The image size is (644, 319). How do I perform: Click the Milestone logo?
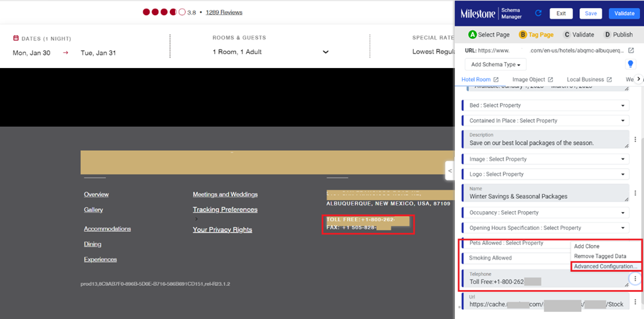click(477, 13)
